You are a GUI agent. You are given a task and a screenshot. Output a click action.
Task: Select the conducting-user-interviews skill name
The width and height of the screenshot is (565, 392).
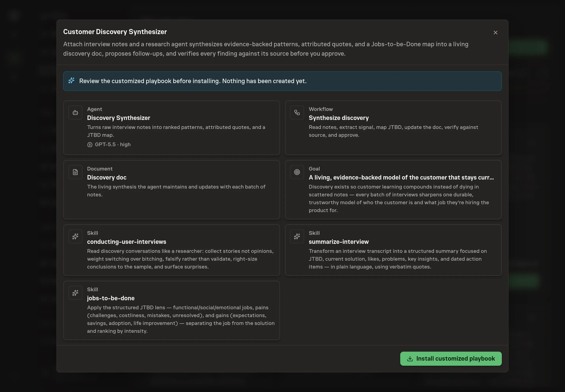pos(127,242)
